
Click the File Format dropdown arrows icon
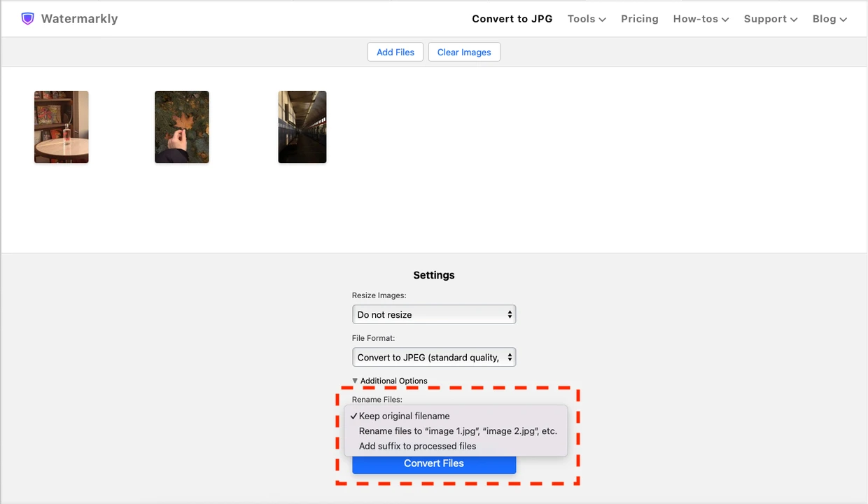[x=510, y=357]
